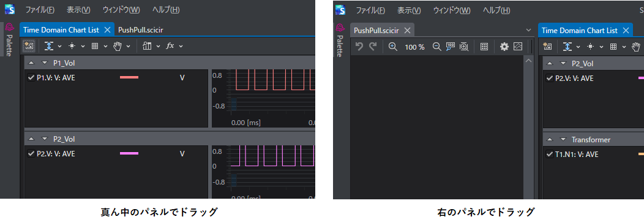
Task: Open the tab list chevron dropdown
Action: click(528, 30)
